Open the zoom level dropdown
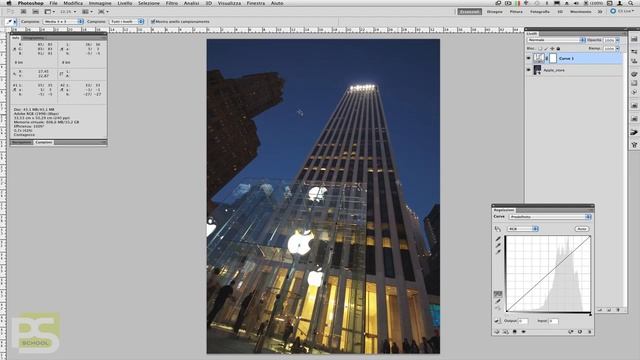The width and height of the screenshot is (640, 360). coord(68,11)
